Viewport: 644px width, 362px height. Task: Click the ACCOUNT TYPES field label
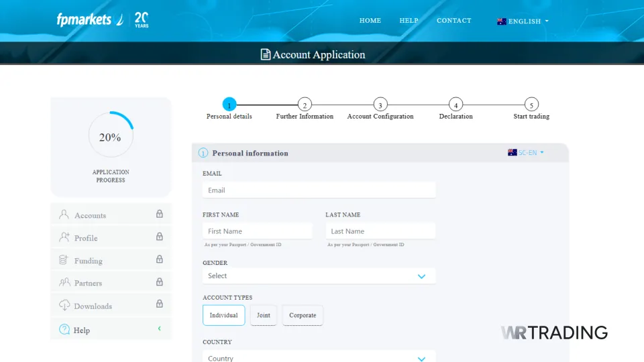(x=227, y=298)
